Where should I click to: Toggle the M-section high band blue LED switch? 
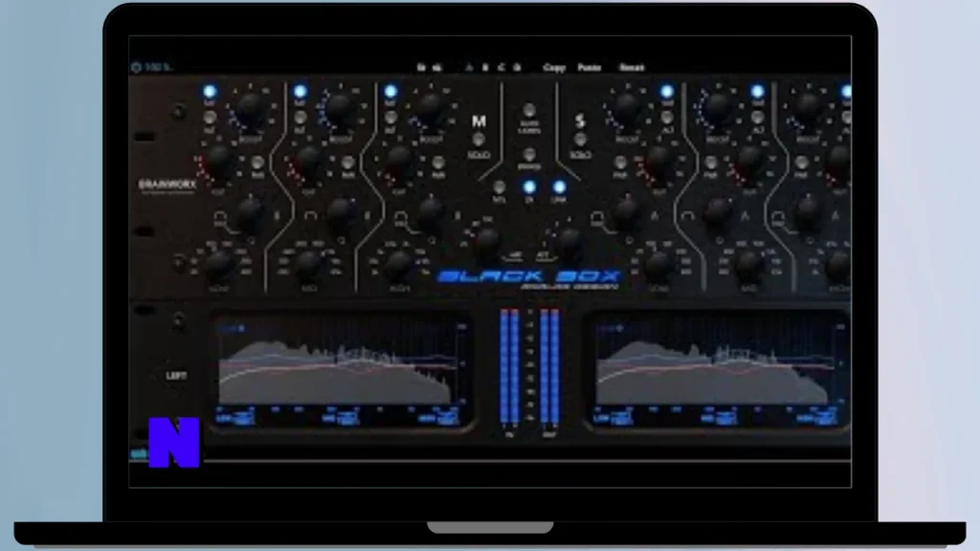[x=390, y=92]
